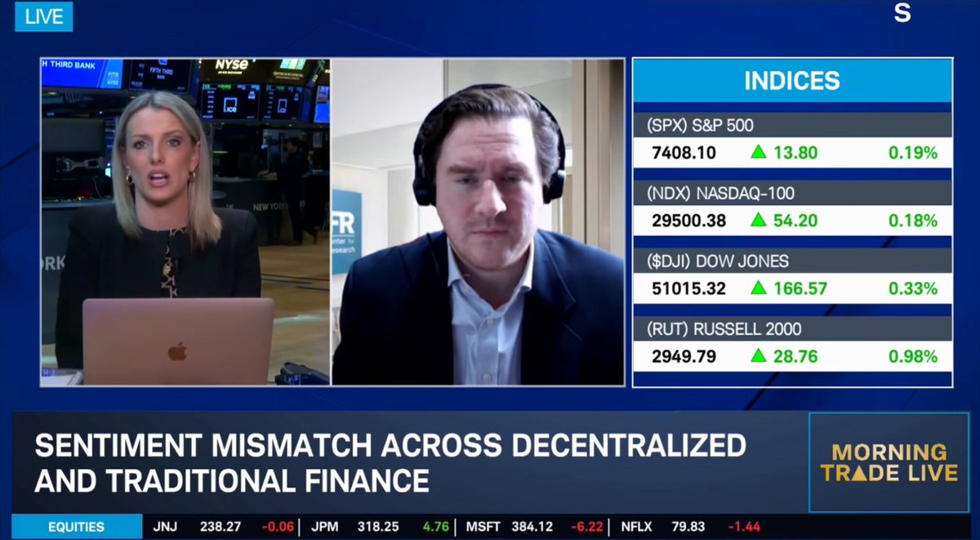The height and width of the screenshot is (540, 980).
Task: Click the S channel logo
Action: coord(902,14)
